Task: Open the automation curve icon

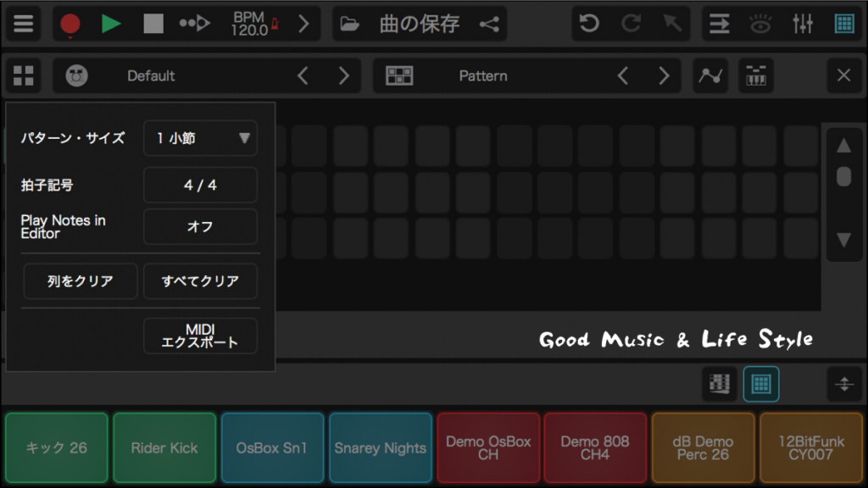Action: (x=710, y=75)
